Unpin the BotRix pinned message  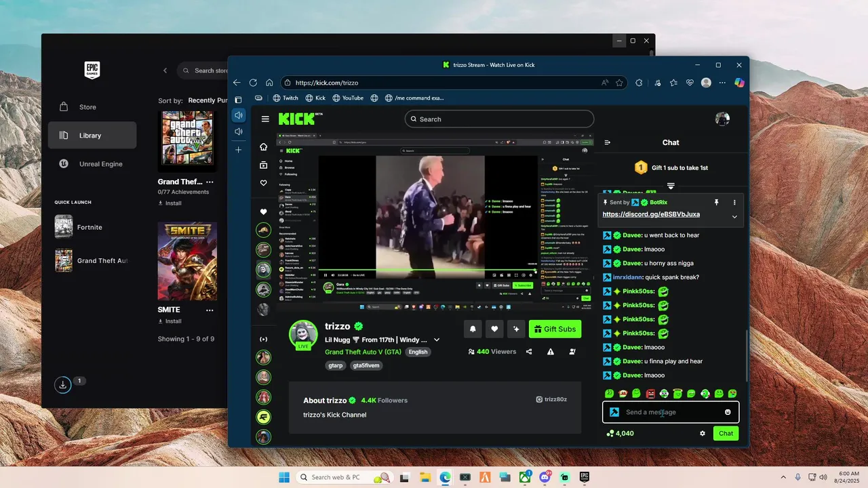point(716,202)
